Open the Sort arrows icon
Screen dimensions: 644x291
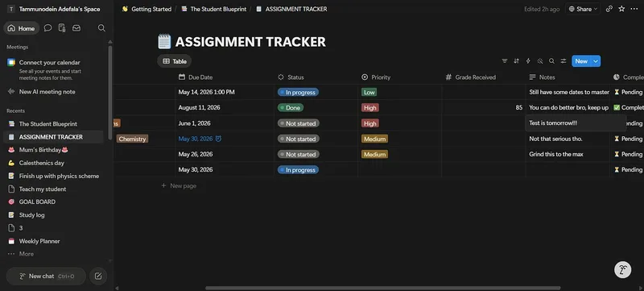tap(516, 61)
